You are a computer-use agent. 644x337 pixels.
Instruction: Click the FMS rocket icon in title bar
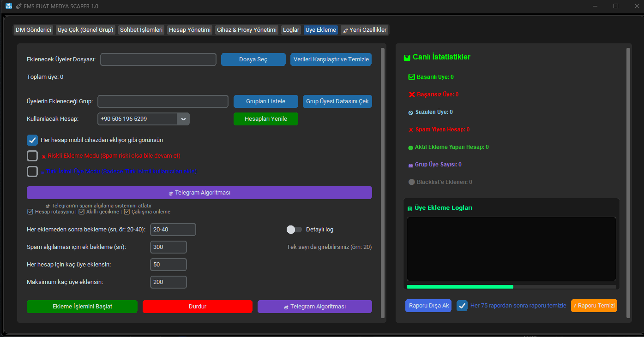[18, 6]
